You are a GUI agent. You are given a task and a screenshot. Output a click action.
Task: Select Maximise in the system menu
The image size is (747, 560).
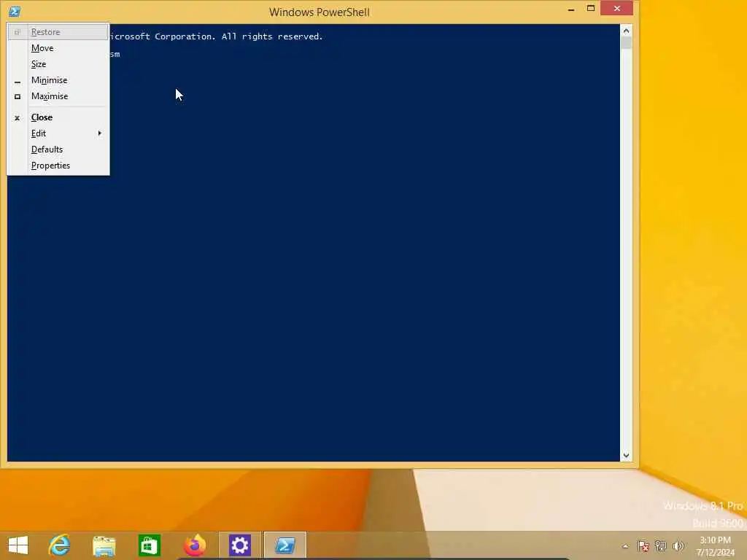point(58,96)
